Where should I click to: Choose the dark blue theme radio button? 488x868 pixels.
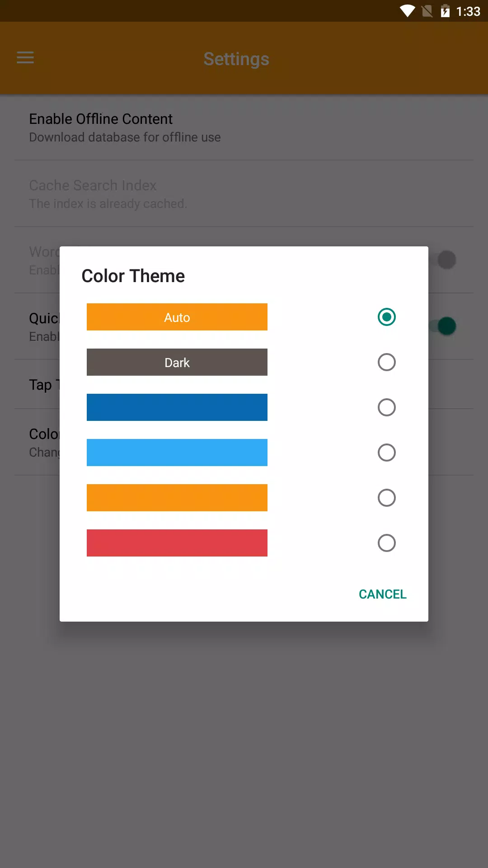[387, 407]
